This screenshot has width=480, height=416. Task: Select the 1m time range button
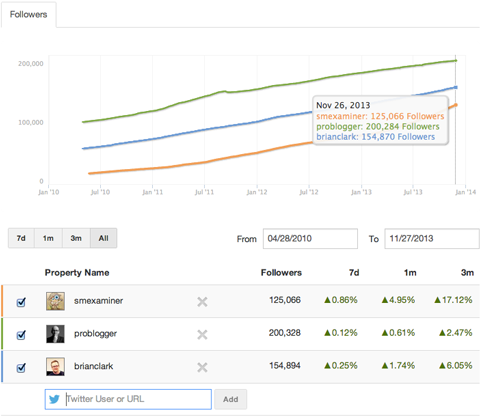(48, 238)
